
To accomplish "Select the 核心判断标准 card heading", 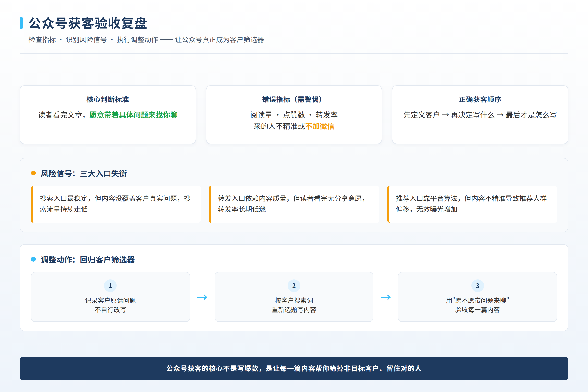I will pyautogui.click(x=108, y=99).
